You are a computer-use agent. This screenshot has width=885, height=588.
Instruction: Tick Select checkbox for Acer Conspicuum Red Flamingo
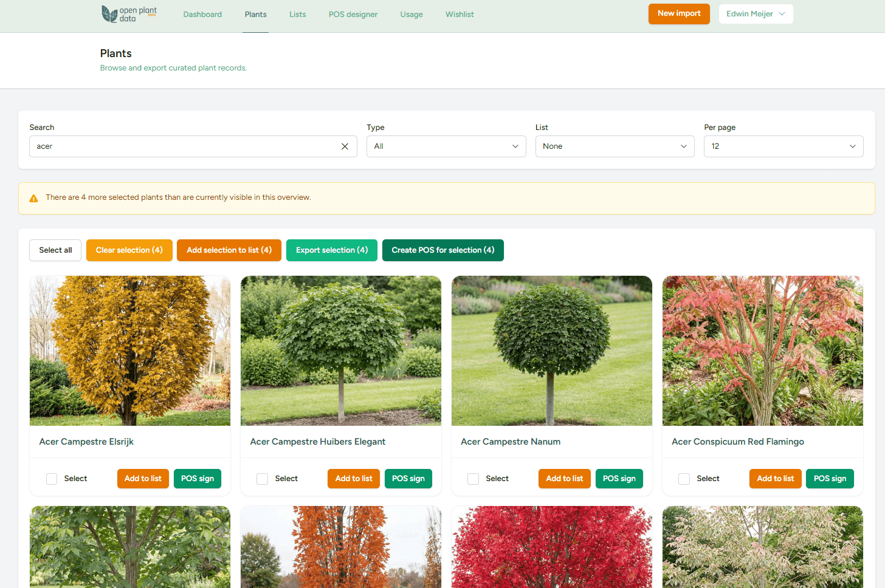coord(684,479)
